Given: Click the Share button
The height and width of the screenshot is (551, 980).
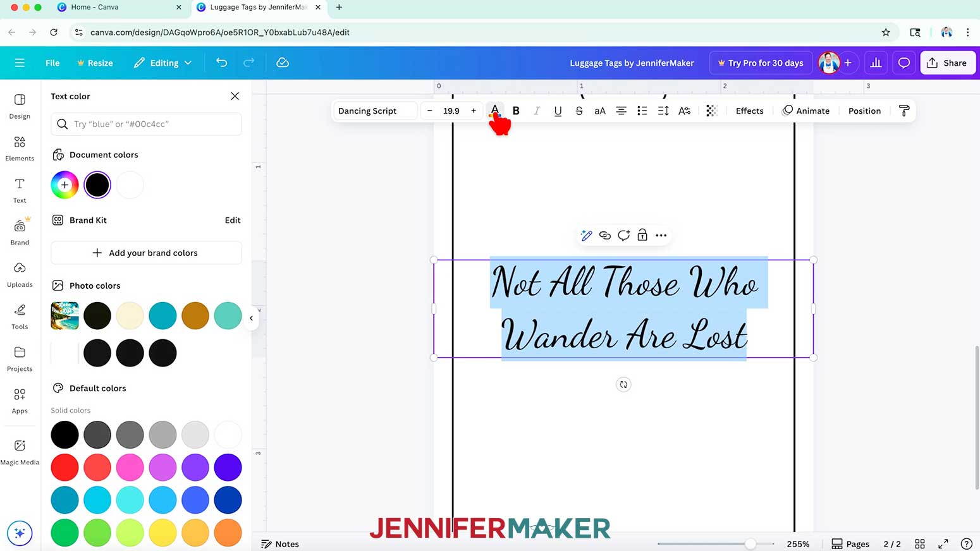Looking at the screenshot, I should point(948,63).
